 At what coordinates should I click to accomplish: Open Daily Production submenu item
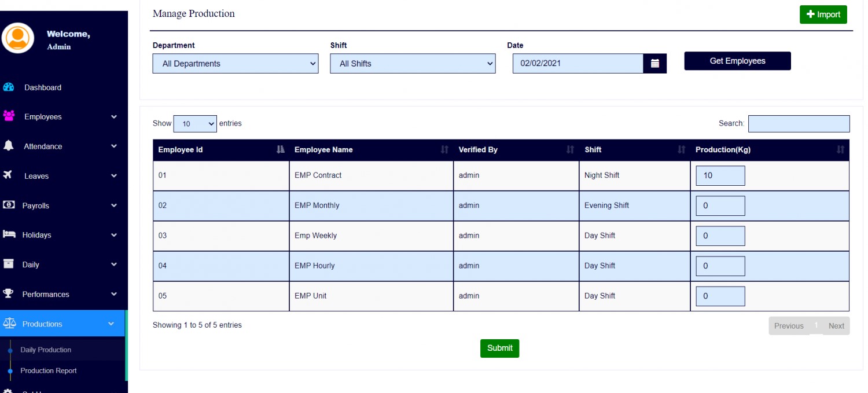[46, 350]
